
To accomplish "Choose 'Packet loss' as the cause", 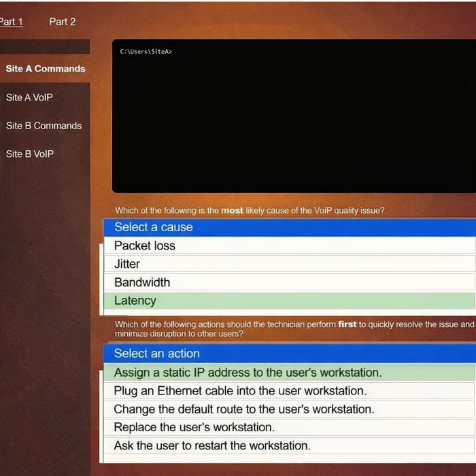I will tap(145, 245).
